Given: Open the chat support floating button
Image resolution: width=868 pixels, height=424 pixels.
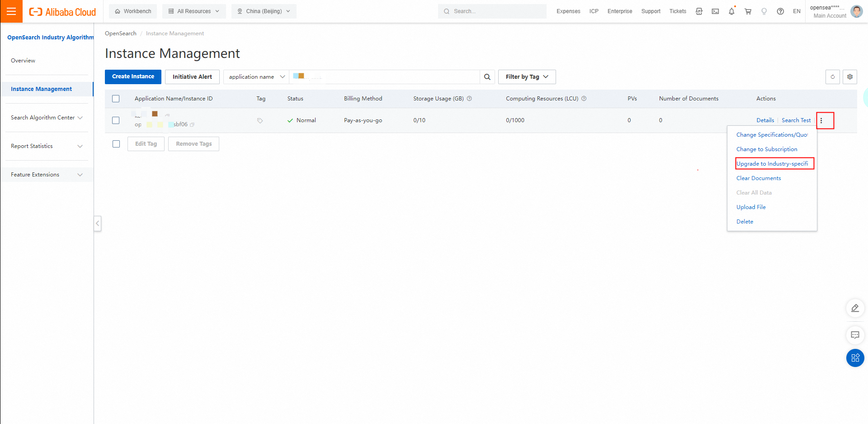Looking at the screenshot, I should pos(855,335).
